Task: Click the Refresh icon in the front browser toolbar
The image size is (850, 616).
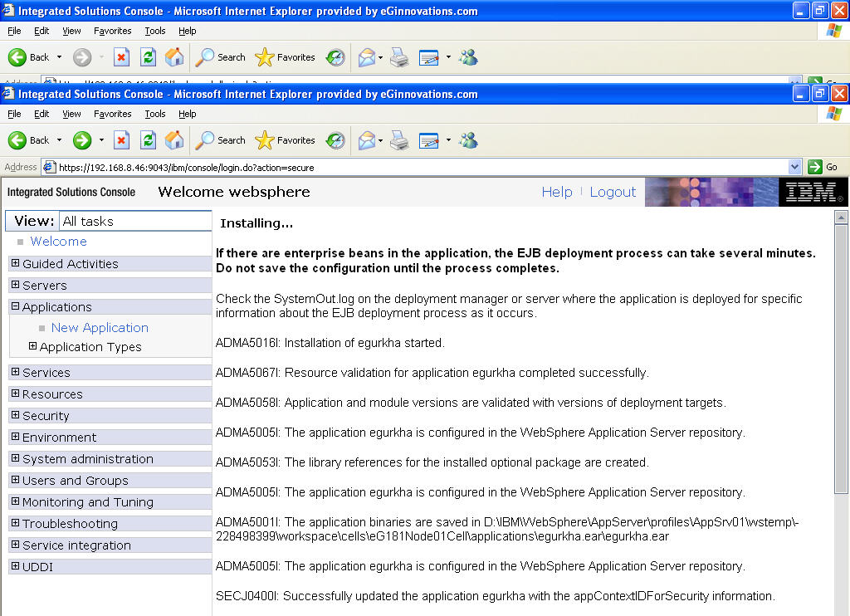Action: coord(148,140)
